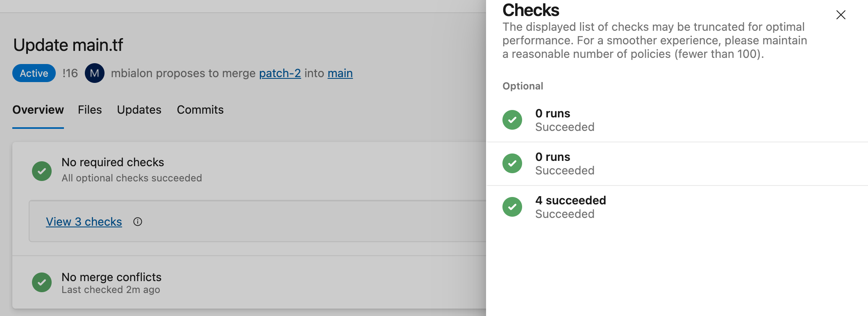The height and width of the screenshot is (316, 868).
Task: Click the success icon for the second 0 runs entry
Action: coord(512,163)
